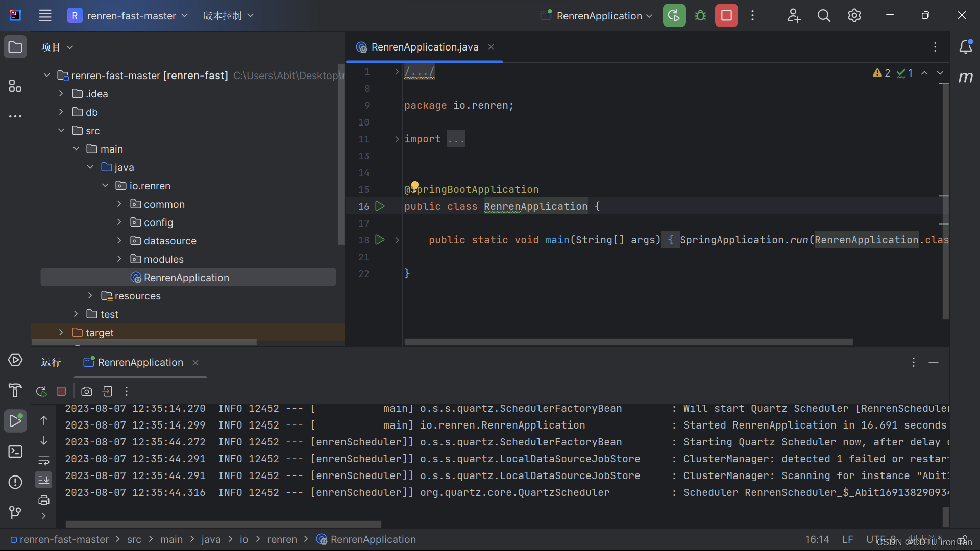
Task: Click cursor position 16:14 indicator
Action: [817, 540]
